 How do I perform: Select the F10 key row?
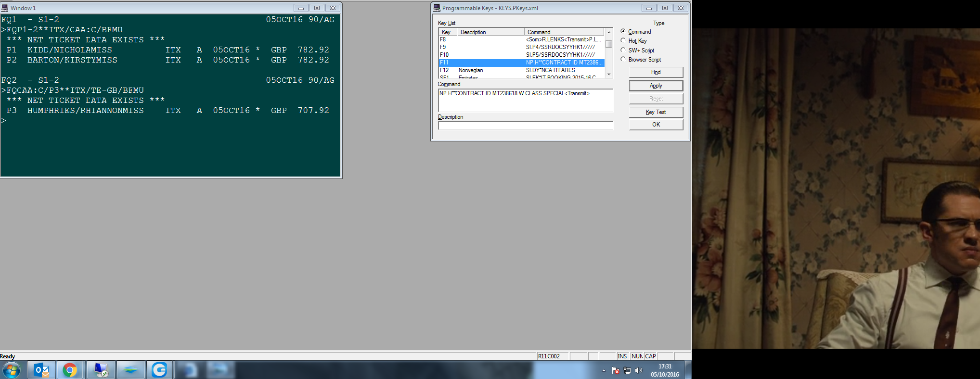[521, 55]
